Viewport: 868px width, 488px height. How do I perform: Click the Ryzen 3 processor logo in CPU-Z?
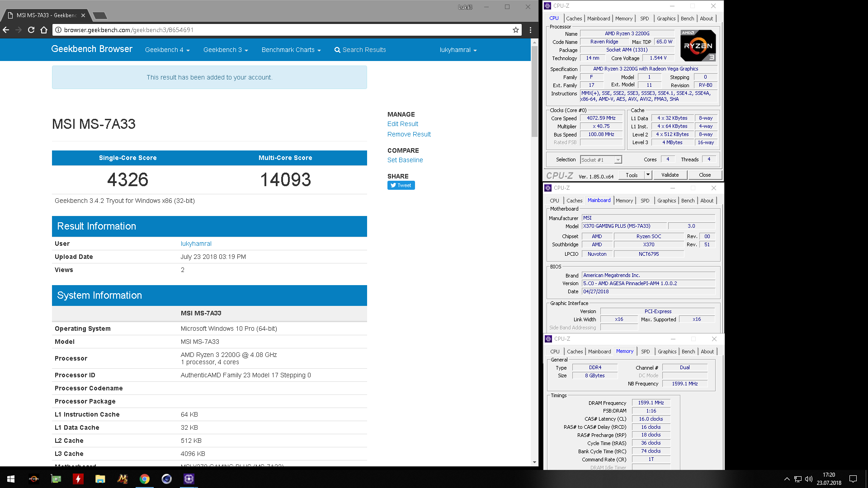tap(698, 45)
